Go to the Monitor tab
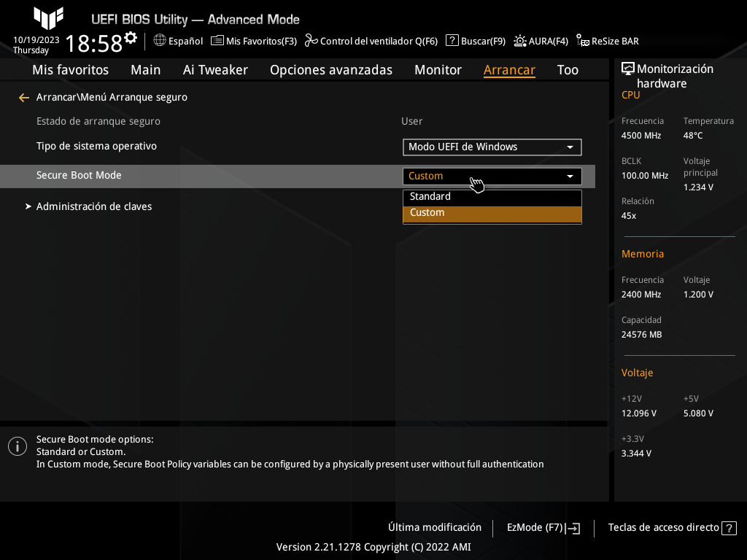Image resolution: width=747 pixels, height=560 pixels. click(x=438, y=70)
